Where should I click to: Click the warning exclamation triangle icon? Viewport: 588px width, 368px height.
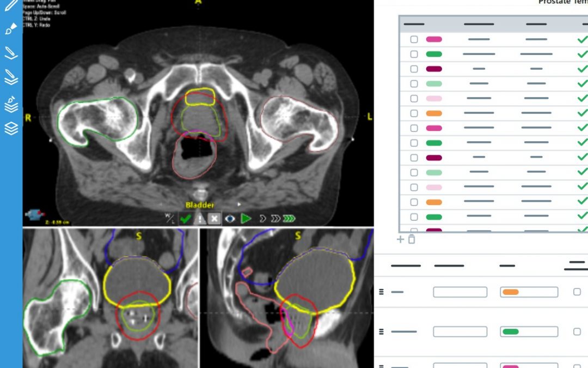(x=200, y=219)
